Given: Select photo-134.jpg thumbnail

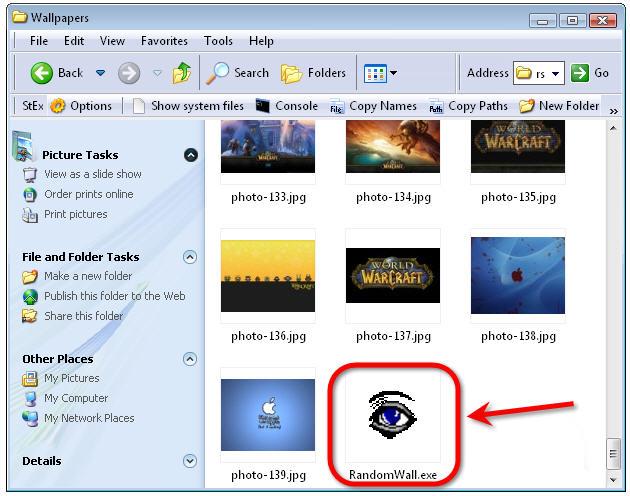Looking at the screenshot, I should point(393,146).
